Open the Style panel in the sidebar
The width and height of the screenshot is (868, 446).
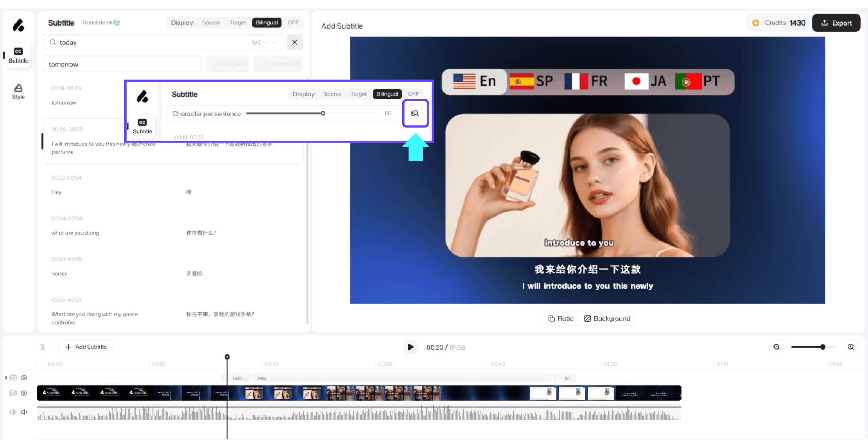(18, 91)
